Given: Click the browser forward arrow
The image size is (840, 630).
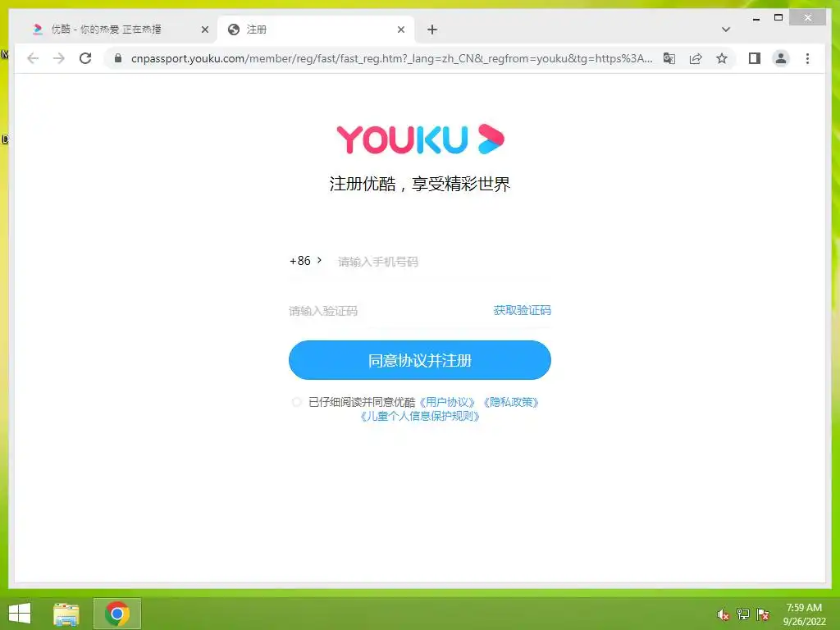Looking at the screenshot, I should click(x=59, y=58).
